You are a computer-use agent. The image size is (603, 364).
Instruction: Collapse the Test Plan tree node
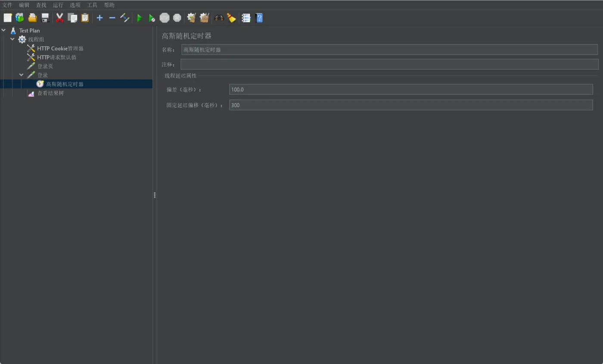3,30
